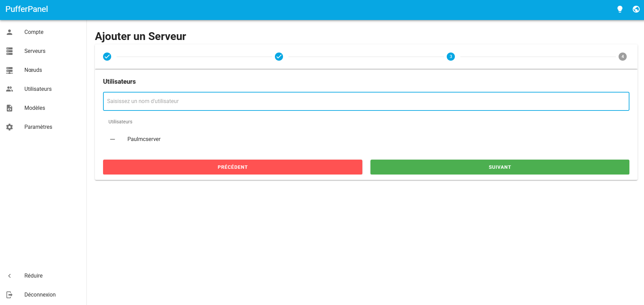644x305 pixels.
Task: Click the Compte person icon
Action: [x=9, y=32]
